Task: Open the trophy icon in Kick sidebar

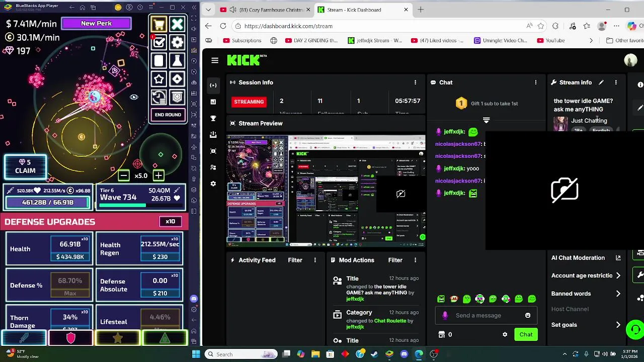Action: 213,118
